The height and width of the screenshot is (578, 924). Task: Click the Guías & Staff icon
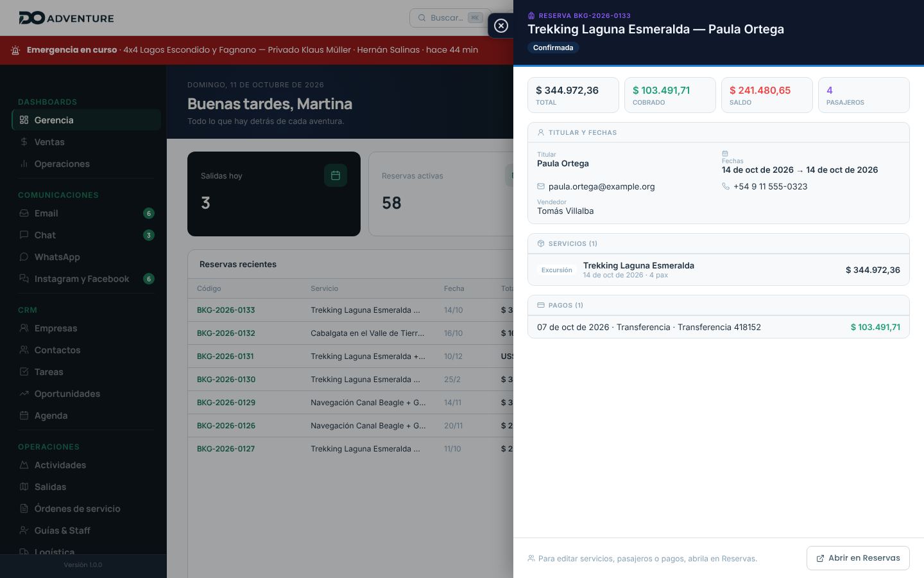pos(24,530)
